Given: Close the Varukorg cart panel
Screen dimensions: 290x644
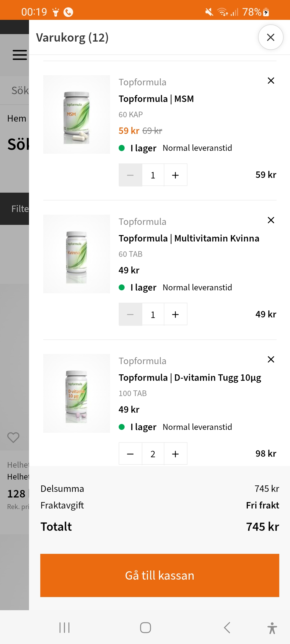Looking at the screenshot, I should coord(271,37).
